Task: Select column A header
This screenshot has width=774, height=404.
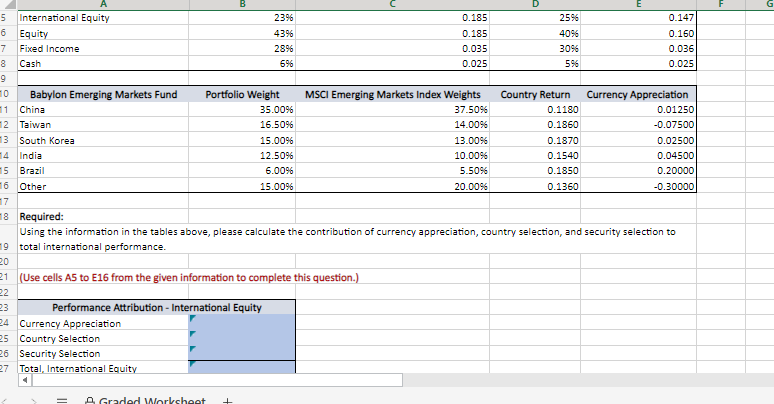Action: pyautogui.click(x=103, y=4)
